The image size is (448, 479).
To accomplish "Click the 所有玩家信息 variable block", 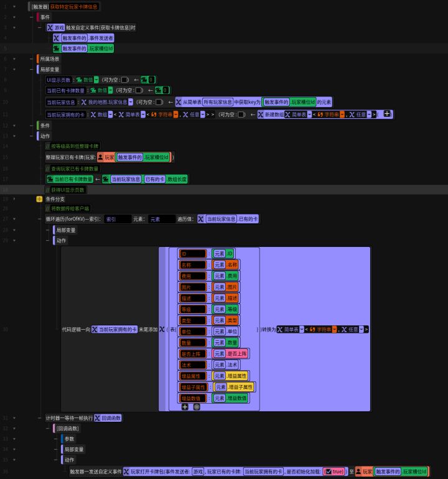I will coord(218,102).
